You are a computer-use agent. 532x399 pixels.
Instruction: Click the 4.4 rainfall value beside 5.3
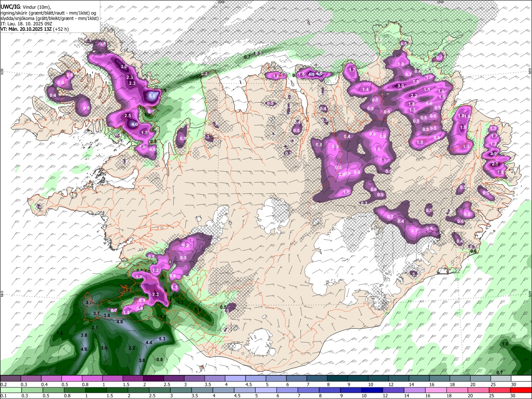(x=149, y=342)
